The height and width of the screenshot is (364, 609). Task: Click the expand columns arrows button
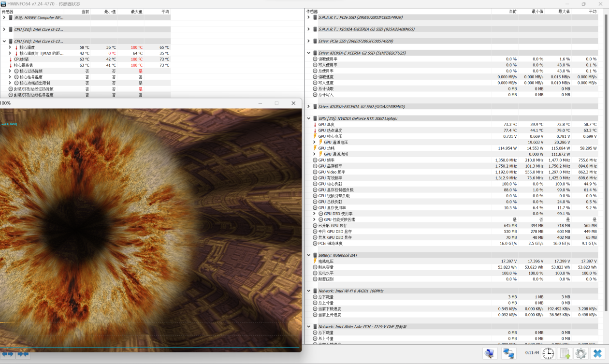tap(7, 354)
